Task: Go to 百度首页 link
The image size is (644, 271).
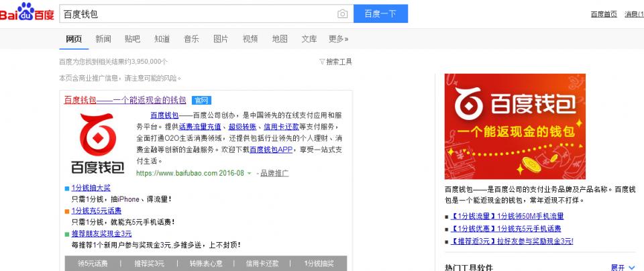Action: tap(604, 14)
